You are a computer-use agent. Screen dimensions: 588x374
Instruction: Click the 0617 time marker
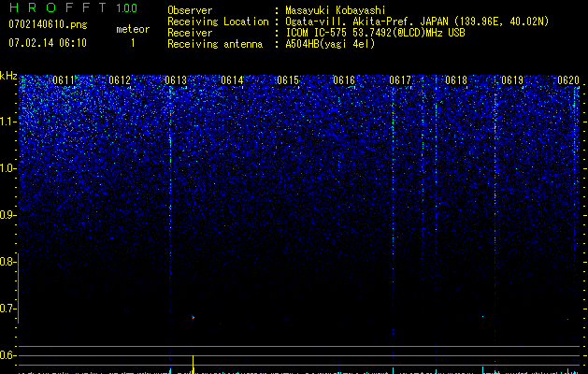click(400, 80)
